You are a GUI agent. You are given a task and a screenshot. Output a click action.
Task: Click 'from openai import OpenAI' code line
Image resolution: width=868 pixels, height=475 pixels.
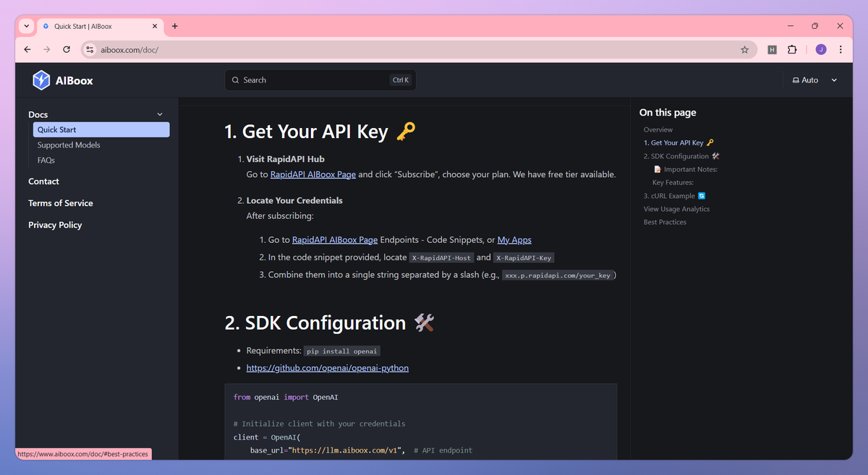click(x=286, y=398)
